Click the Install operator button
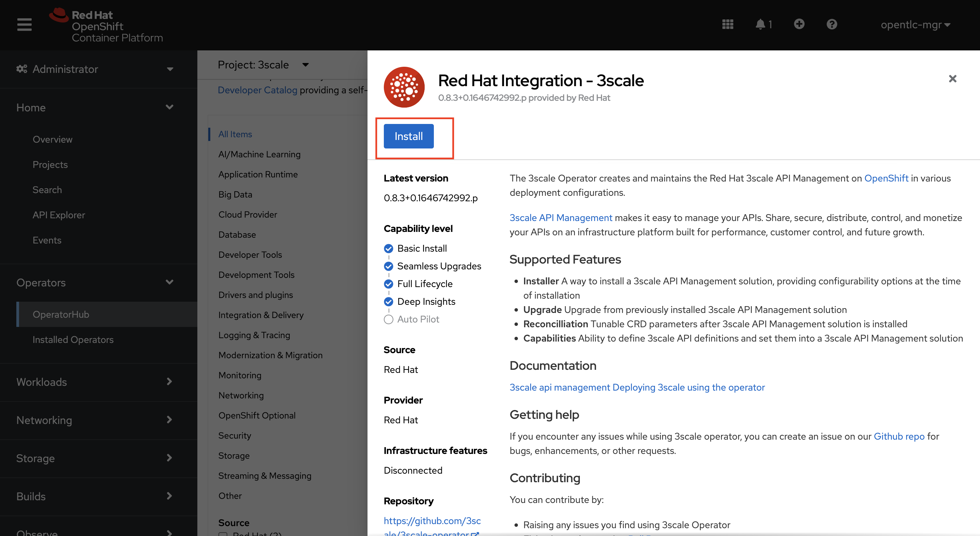The image size is (980, 536). coord(408,136)
